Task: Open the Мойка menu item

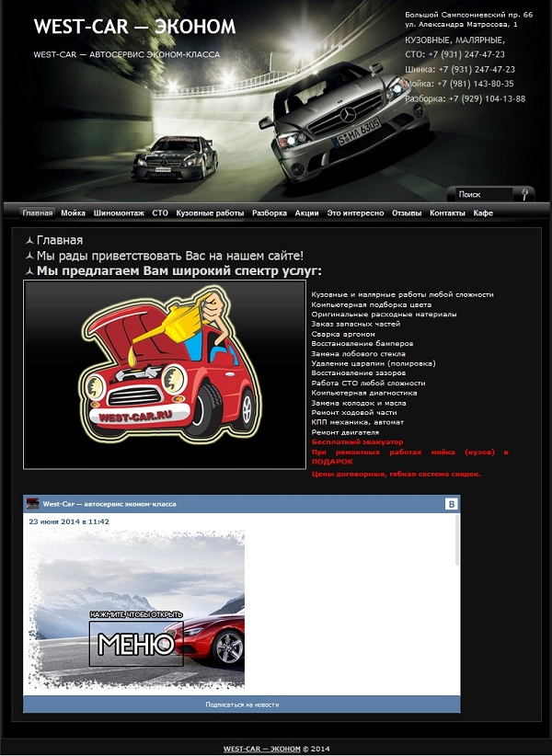Action: tap(74, 212)
